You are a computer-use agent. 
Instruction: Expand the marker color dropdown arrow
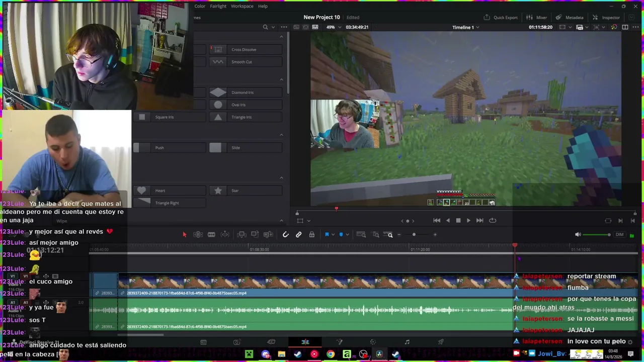pos(347,235)
